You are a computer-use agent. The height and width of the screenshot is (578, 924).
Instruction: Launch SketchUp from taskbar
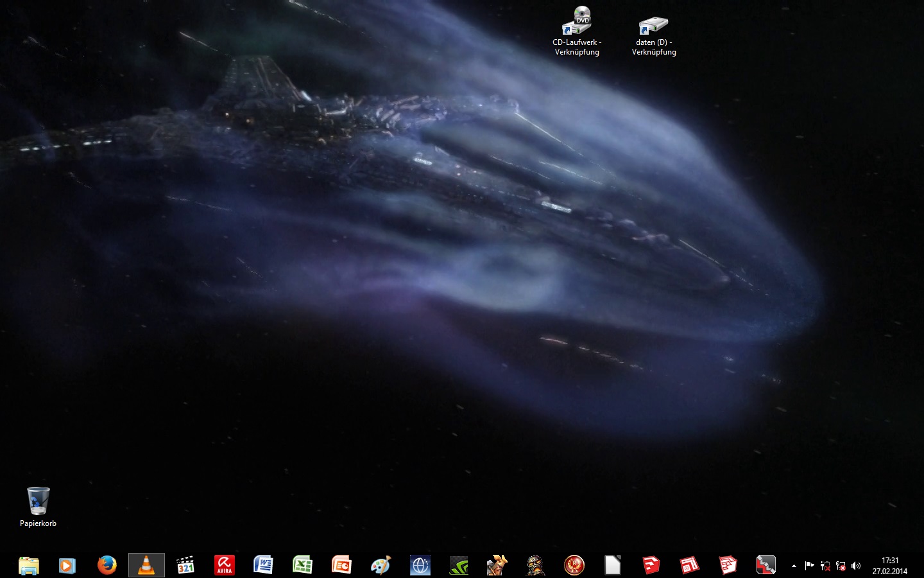pos(651,565)
